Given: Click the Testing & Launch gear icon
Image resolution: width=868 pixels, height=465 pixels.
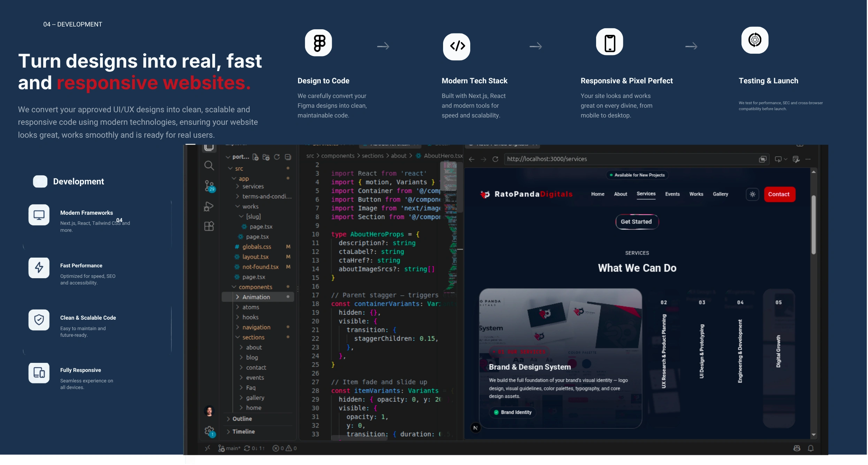Looking at the screenshot, I should pyautogui.click(x=755, y=40).
